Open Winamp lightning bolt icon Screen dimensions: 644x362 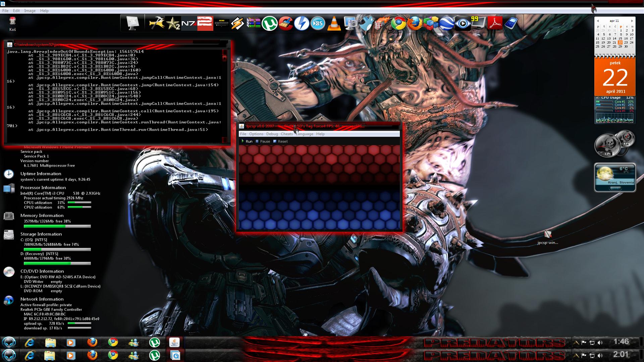(237, 23)
